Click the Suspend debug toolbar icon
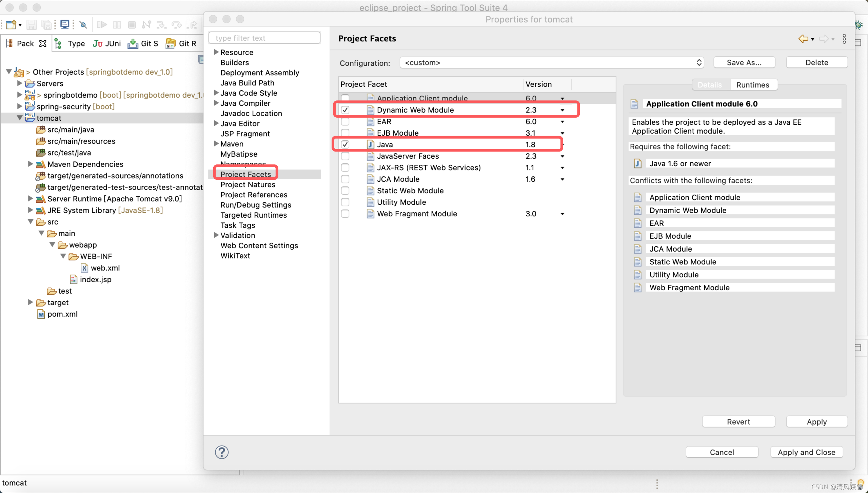Image resolution: width=868 pixels, height=493 pixels. pyautogui.click(x=117, y=24)
